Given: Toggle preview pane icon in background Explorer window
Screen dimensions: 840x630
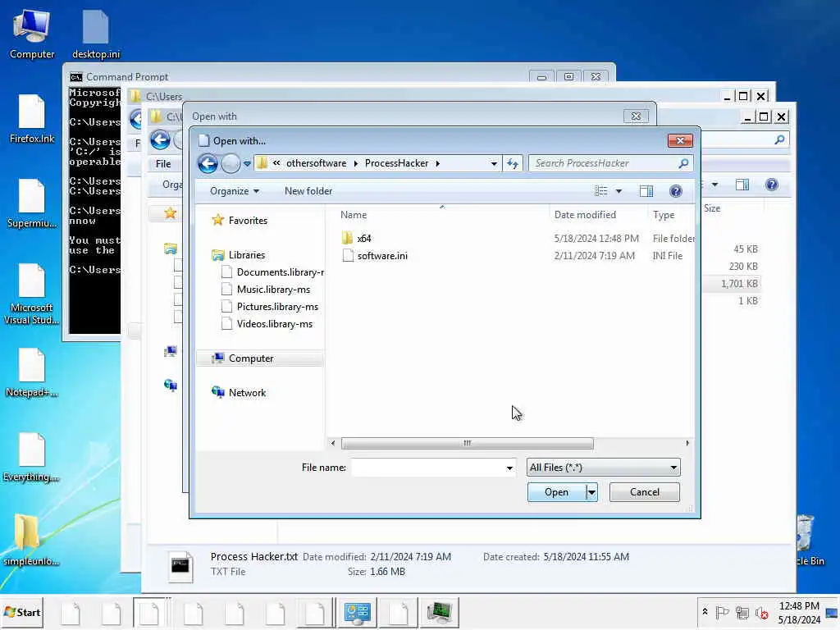Looking at the screenshot, I should [742, 185].
